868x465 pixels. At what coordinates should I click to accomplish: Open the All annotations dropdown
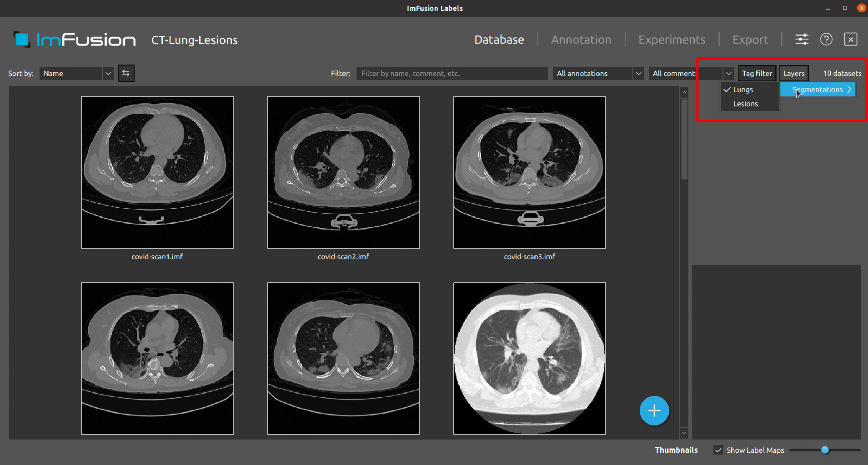598,73
